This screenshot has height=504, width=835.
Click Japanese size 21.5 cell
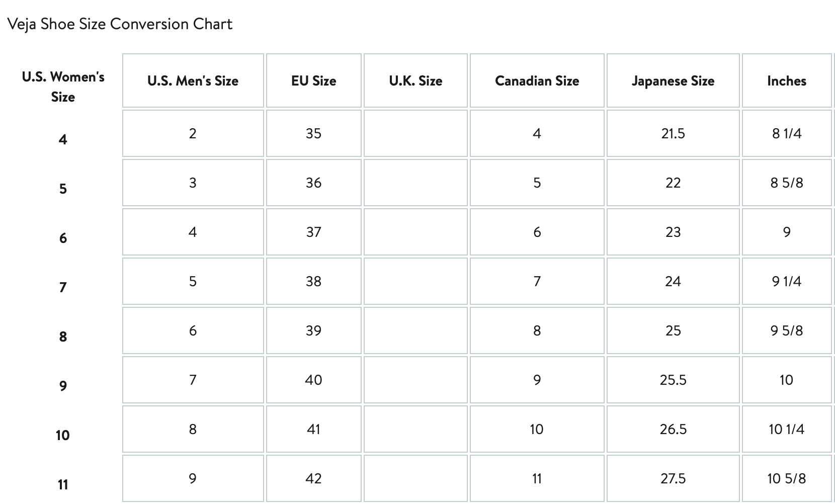click(x=673, y=133)
